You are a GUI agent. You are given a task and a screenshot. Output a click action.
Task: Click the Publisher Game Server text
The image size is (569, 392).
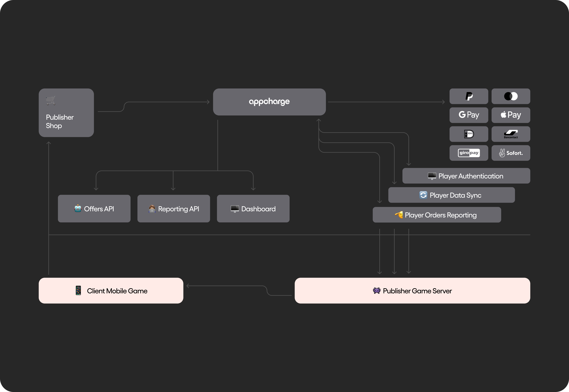click(417, 291)
